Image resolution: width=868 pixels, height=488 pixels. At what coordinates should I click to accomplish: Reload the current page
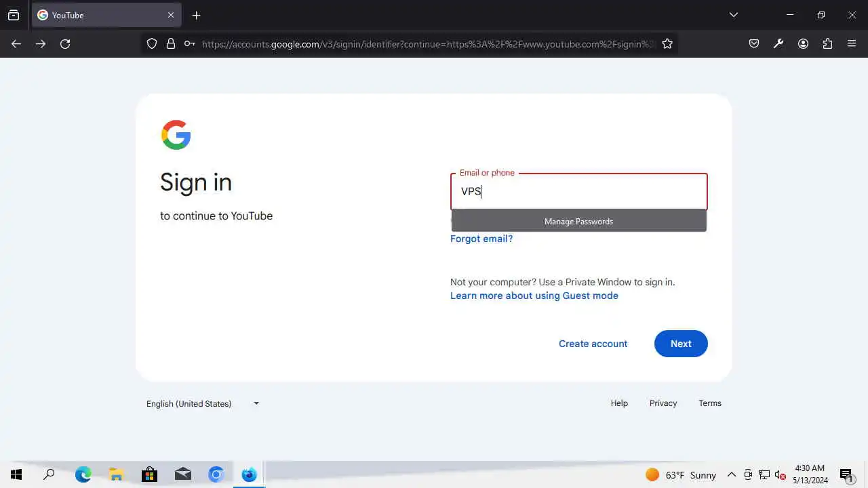pyautogui.click(x=65, y=43)
